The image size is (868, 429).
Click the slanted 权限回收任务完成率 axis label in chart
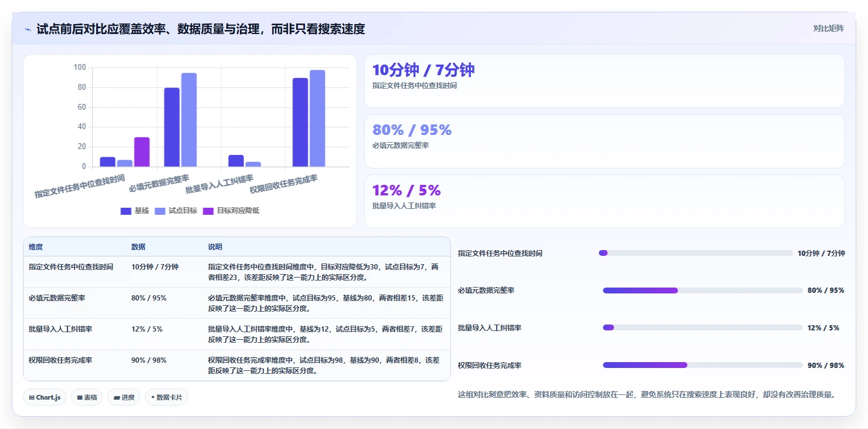click(x=284, y=184)
